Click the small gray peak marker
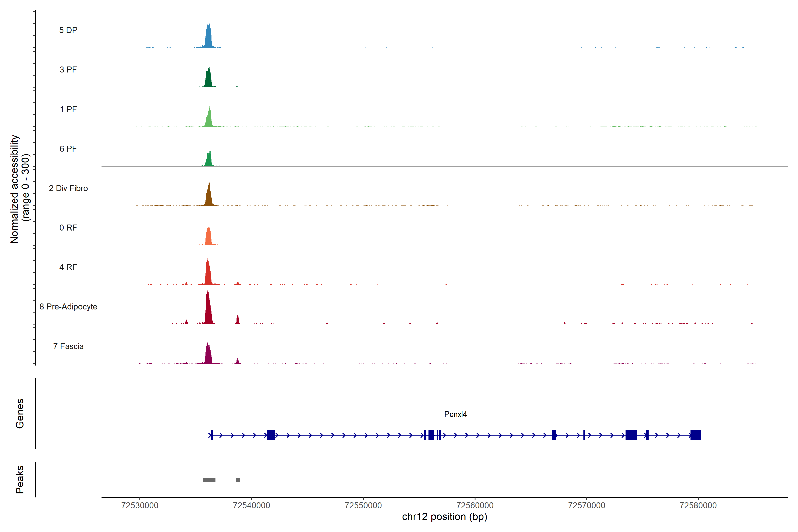This screenshot has height=532, width=798. point(238,480)
